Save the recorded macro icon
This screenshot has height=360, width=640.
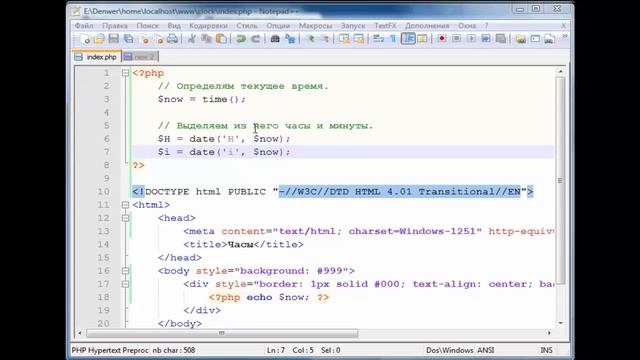[x=500, y=39]
